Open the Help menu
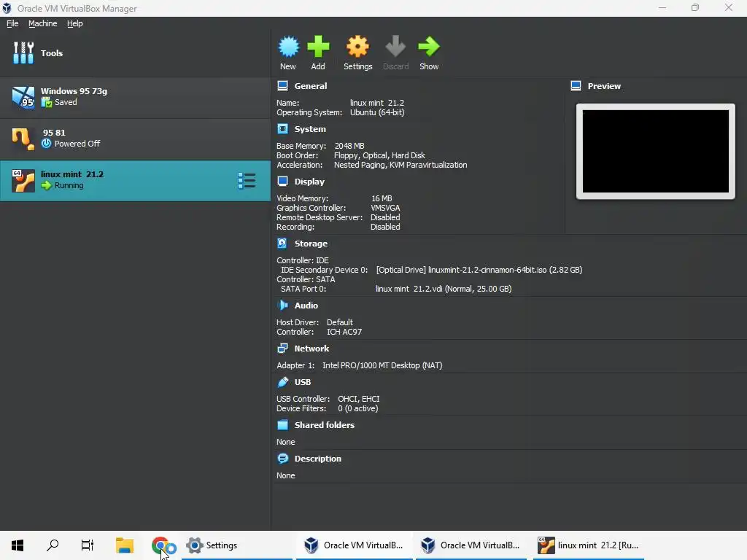747x560 pixels. tap(75, 23)
